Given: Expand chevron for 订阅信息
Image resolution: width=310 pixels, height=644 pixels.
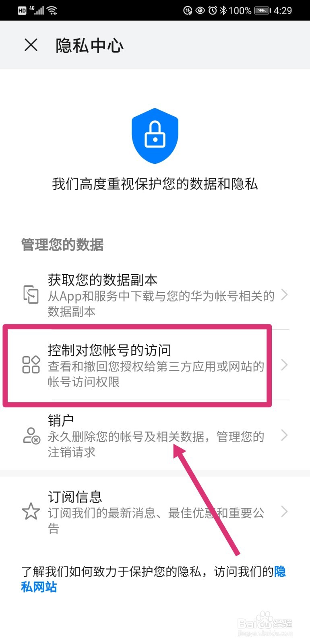Looking at the screenshot, I should click(284, 512).
